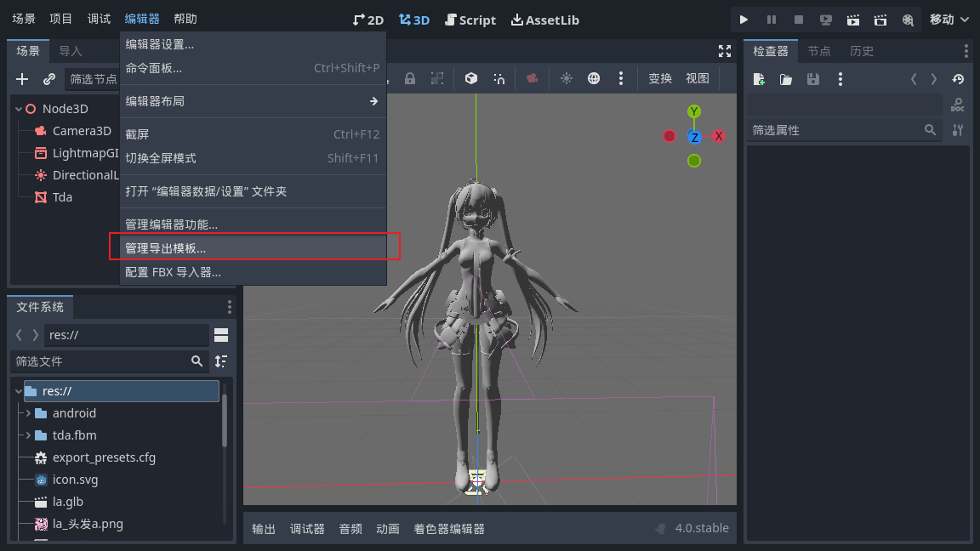Open the 调试 menu
This screenshot has width=980, height=551.
(99, 19)
